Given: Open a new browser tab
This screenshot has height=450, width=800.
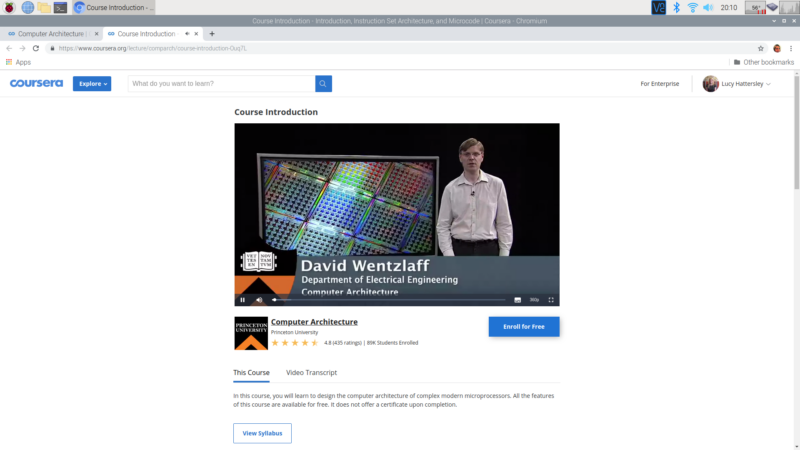Looking at the screenshot, I should coord(212,33).
